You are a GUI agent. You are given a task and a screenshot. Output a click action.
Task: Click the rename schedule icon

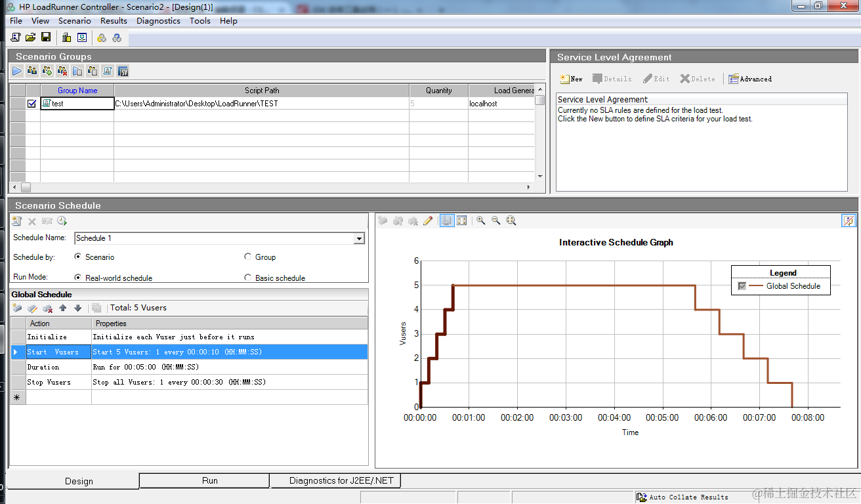pos(47,222)
